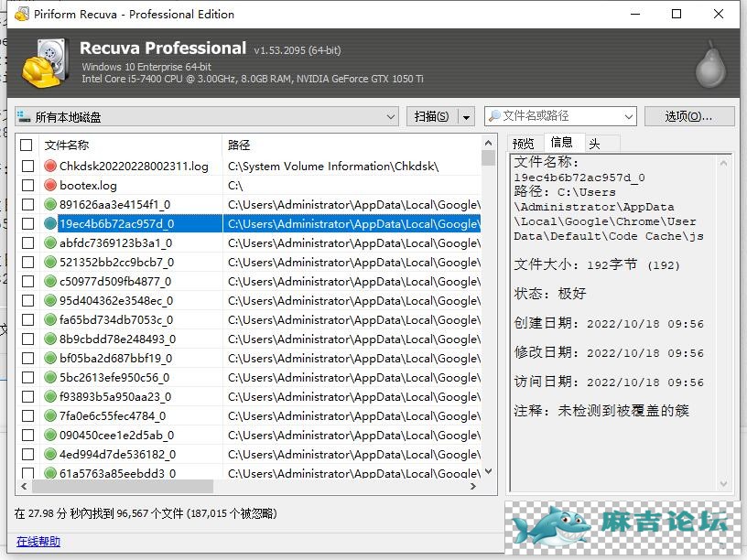Tick the checkbox for fa65bd734db7053c_0

pyautogui.click(x=28, y=319)
